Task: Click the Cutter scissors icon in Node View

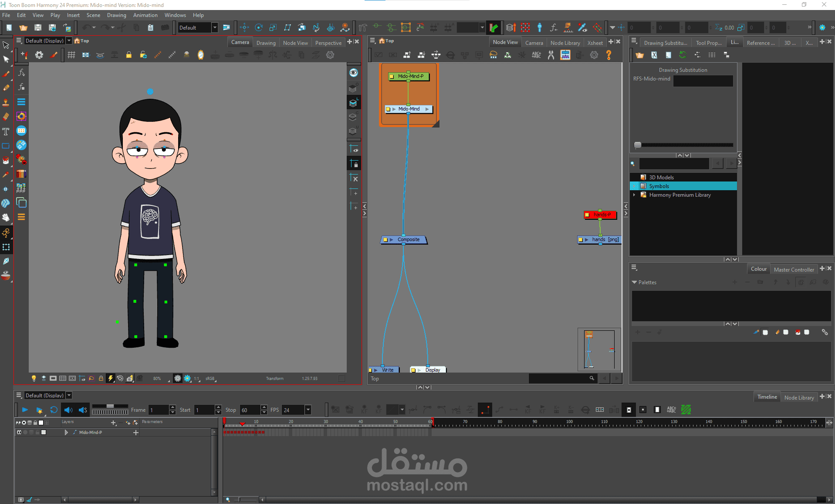Action: point(551,55)
